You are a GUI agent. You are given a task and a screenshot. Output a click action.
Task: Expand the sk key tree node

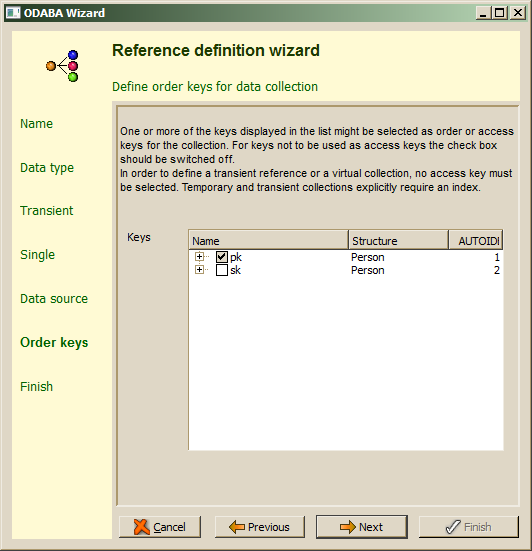click(199, 270)
